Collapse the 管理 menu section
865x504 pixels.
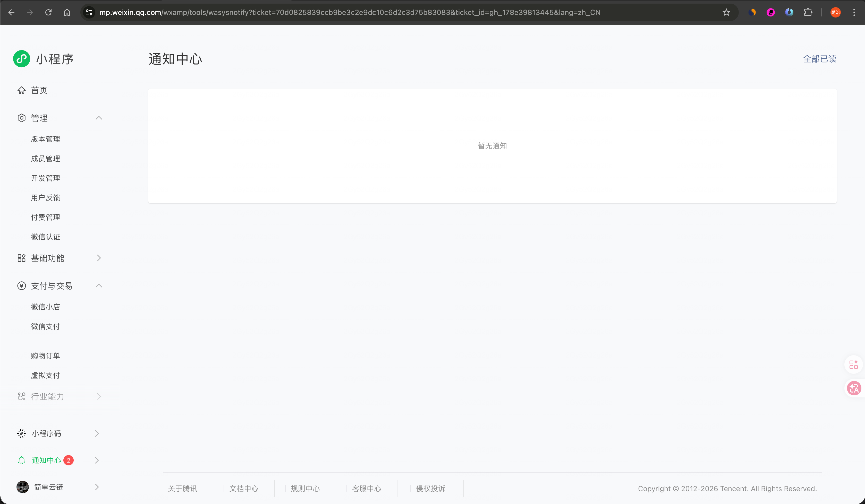pyautogui.click(x=99, y=118)
